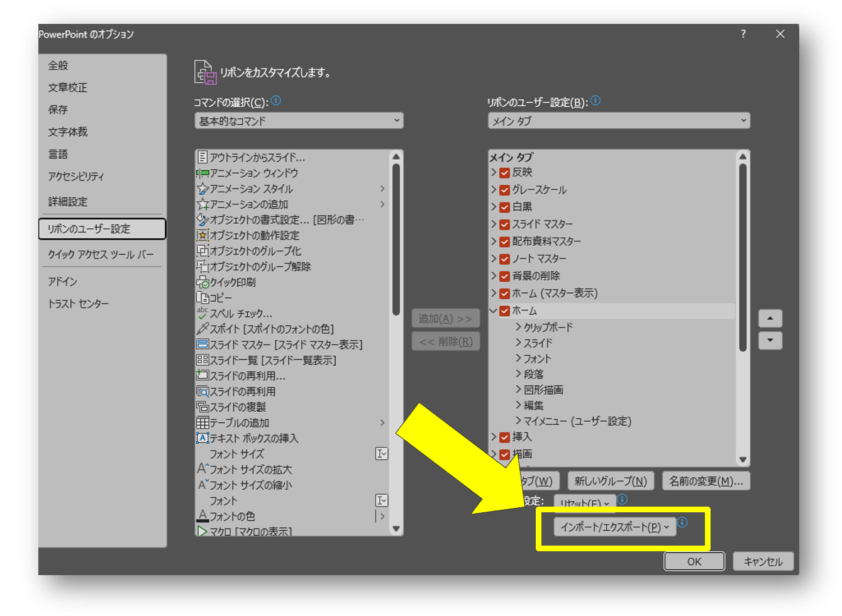This screenshot has height=616, width=842.
Task: Click the テーブルの追加 table icon
Action: 202,422
